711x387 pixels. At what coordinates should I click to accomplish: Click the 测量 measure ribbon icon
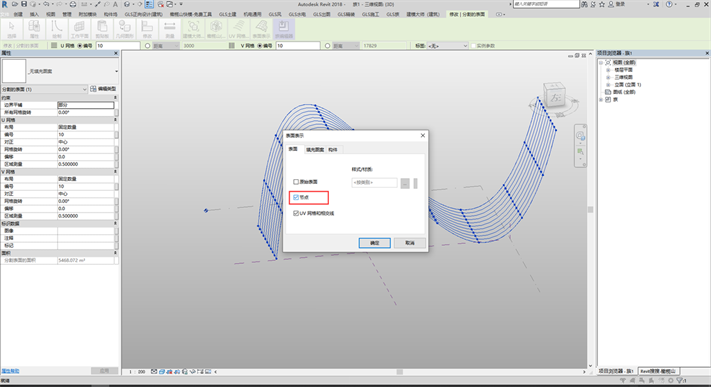click(170, 29)
